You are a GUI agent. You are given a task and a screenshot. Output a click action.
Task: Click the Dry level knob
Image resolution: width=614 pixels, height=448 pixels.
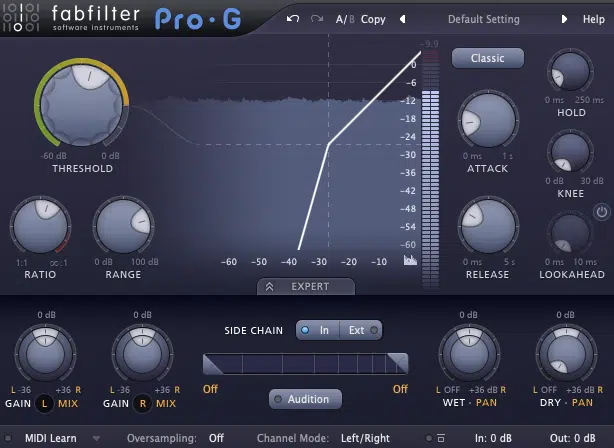tap(566, 354)
